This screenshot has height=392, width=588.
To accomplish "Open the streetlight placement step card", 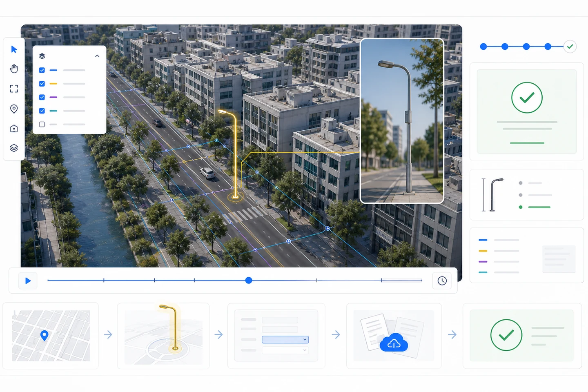I will pos(163,336).
